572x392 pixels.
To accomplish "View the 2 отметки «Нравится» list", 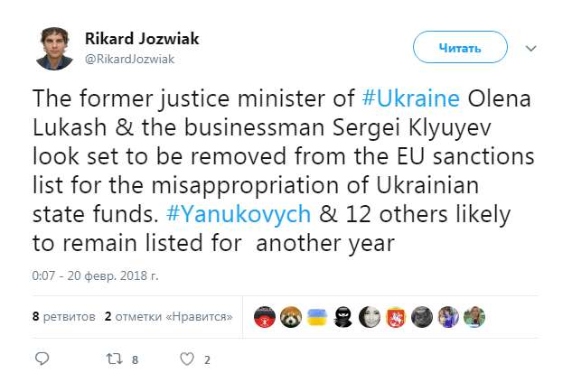I will click(x=169, y=317).
